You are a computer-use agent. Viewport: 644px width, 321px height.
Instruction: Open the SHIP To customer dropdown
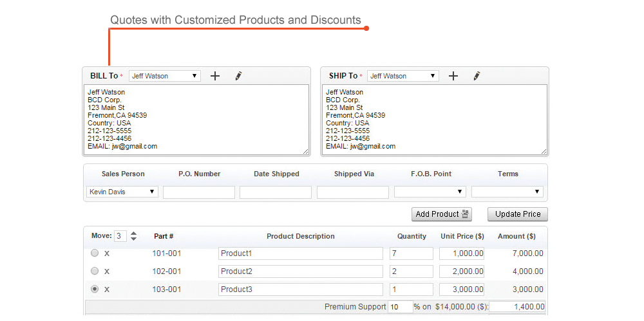[403, 76]
